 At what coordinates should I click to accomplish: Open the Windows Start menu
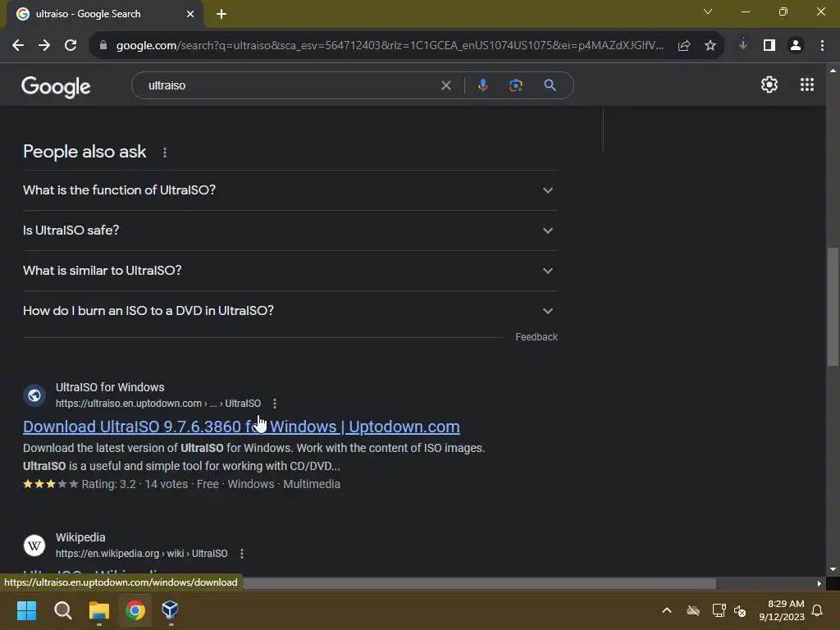coord(26,610)
